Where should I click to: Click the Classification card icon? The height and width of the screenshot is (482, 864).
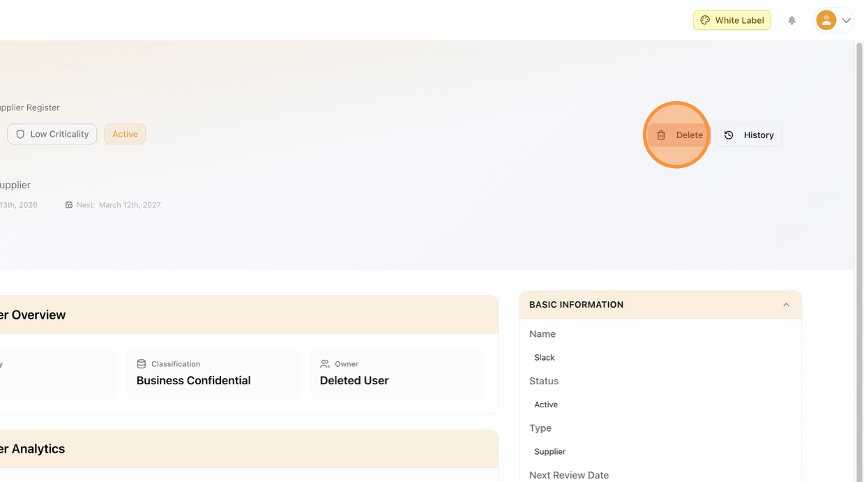(141, 364)
